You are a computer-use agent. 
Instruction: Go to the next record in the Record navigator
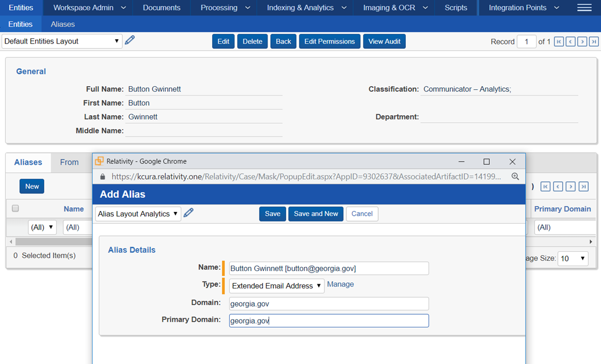click(x=582, y=41)
